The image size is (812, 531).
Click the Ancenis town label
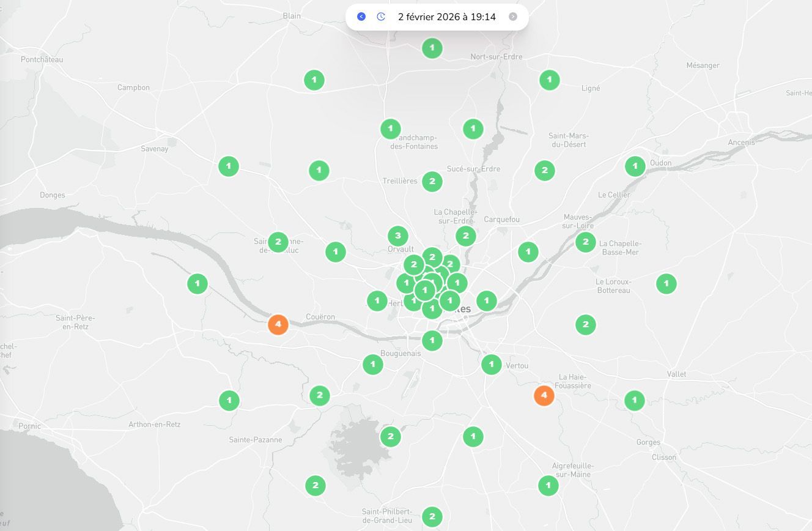(741, 143)
